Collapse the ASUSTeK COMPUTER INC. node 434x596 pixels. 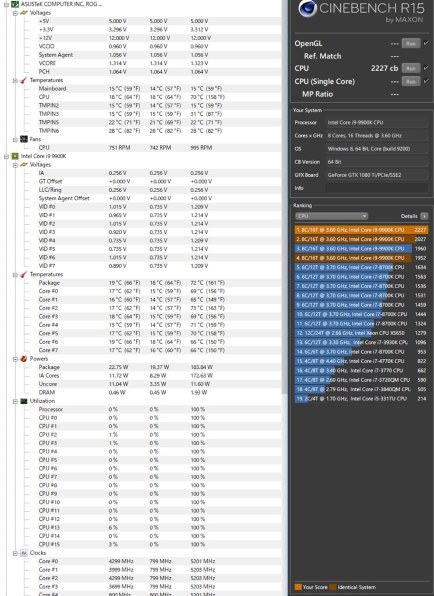click(x=6, y=4)
